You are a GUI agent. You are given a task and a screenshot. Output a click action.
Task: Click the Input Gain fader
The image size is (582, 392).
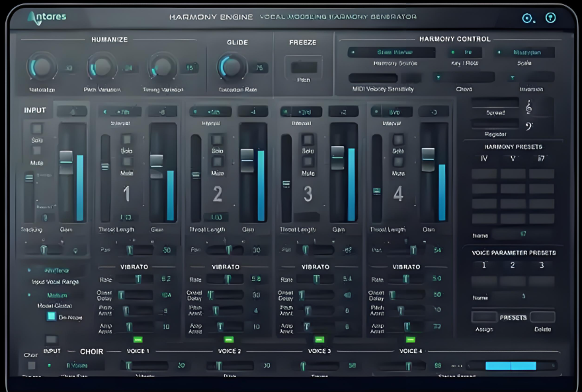coord(66,162)
